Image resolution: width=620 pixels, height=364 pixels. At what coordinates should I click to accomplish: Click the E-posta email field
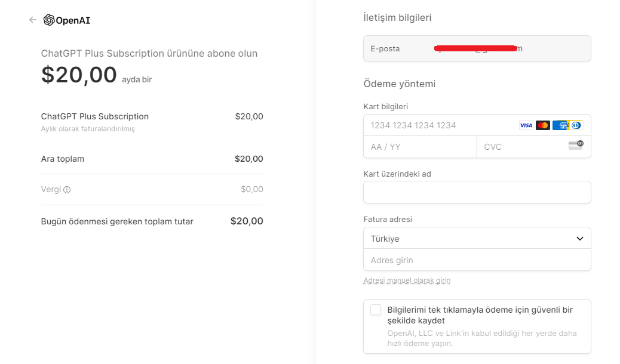(x=477, y=48)
